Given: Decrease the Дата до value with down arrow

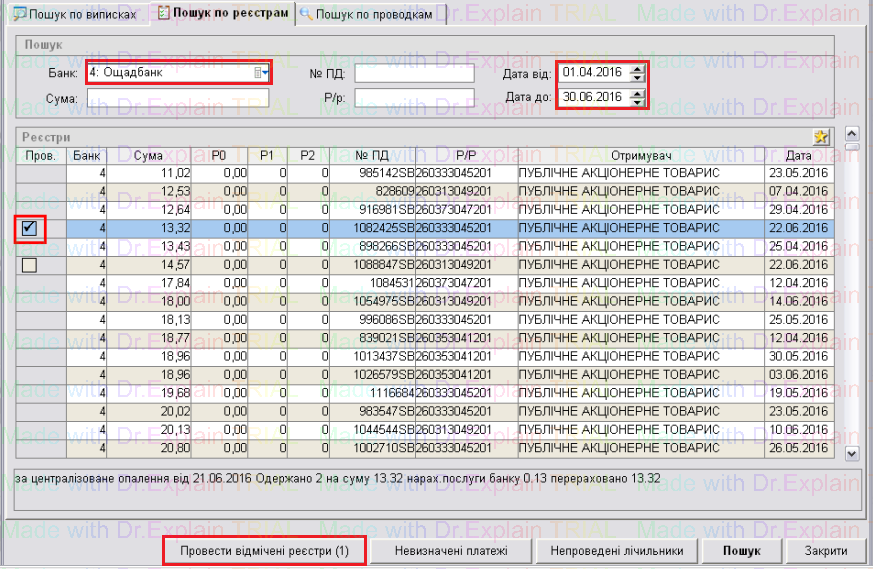Looking at the screenshot, I should pyautogui.click(x=639, y=101).
